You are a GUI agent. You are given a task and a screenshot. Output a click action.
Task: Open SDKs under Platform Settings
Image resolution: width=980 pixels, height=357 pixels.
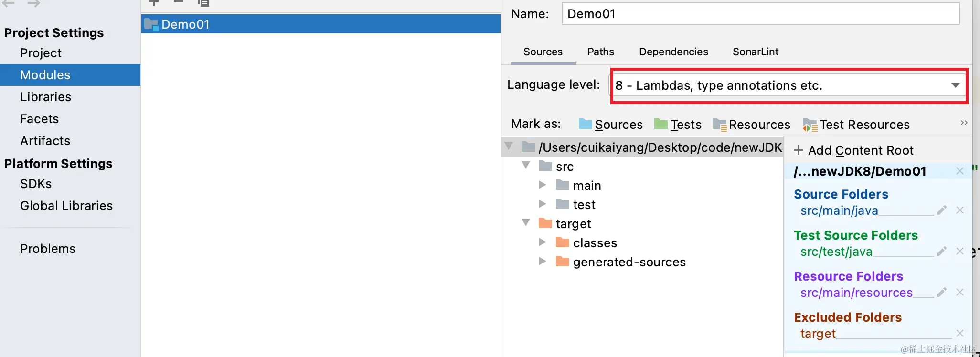click(x=36, y=184)
